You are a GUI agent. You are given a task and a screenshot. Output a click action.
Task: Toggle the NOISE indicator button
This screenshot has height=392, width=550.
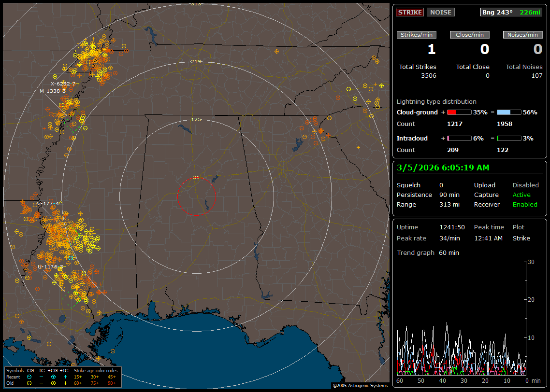pyautogui.click(x=440, y=12)
